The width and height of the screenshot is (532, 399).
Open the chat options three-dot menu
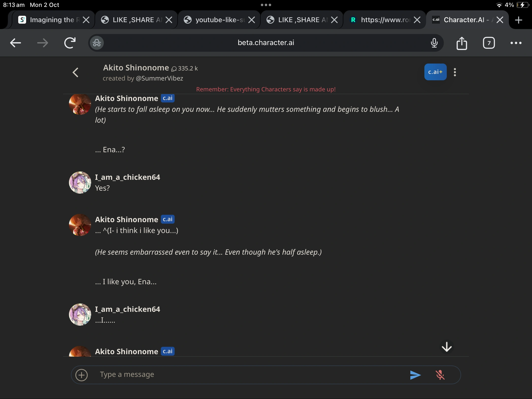pos(455,72)
